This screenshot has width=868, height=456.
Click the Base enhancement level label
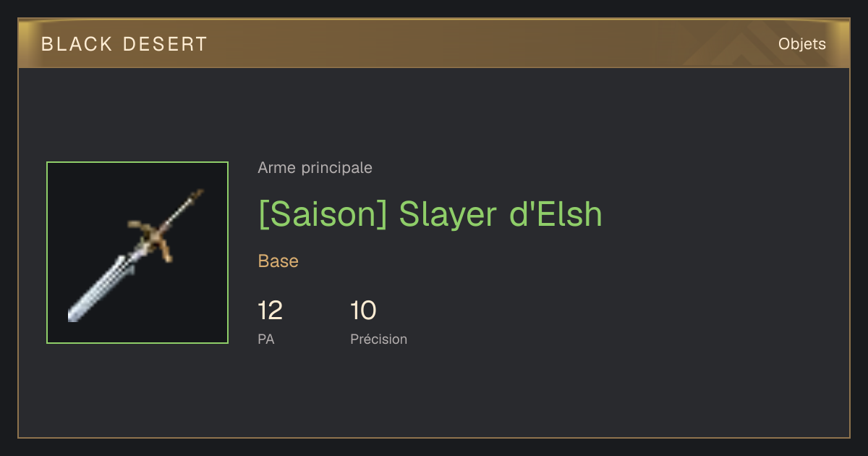278,261
